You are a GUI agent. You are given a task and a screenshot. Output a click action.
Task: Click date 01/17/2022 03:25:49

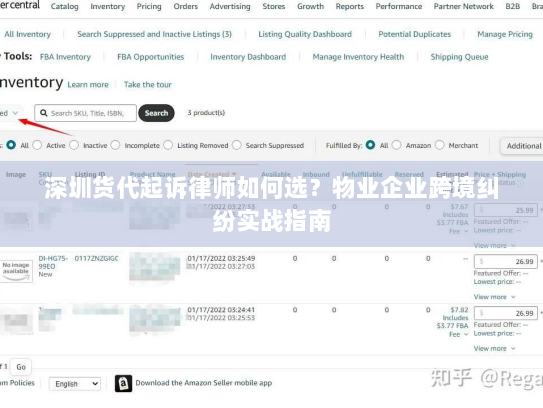click(221, 258)
